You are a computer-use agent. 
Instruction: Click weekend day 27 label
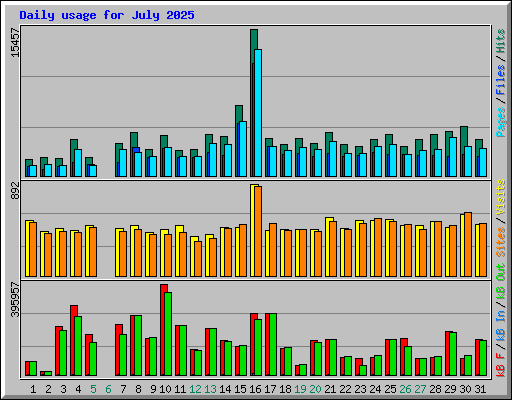tap(420, 389)
